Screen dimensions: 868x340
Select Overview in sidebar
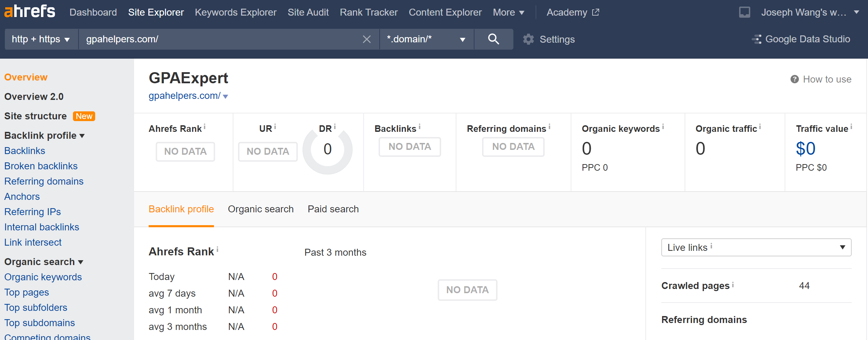point(26,77)
